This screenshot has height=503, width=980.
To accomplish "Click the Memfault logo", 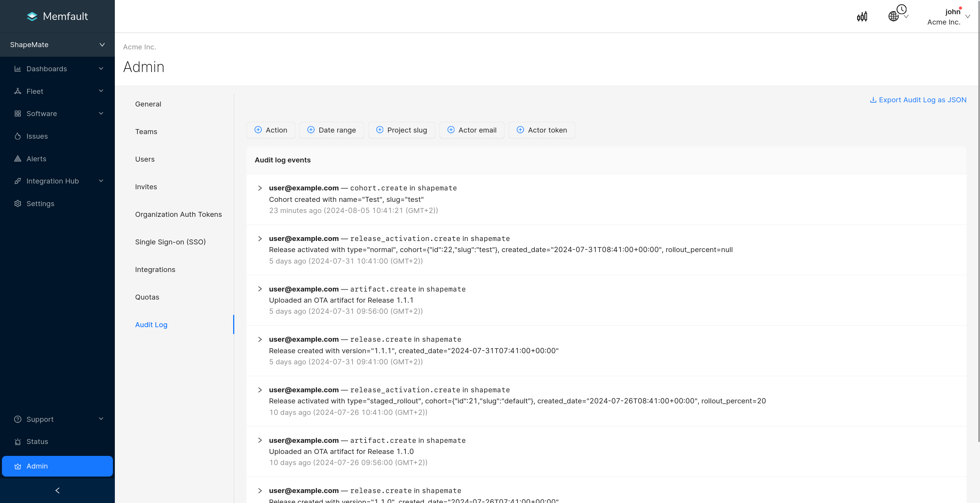I will (x=57, y=16).
